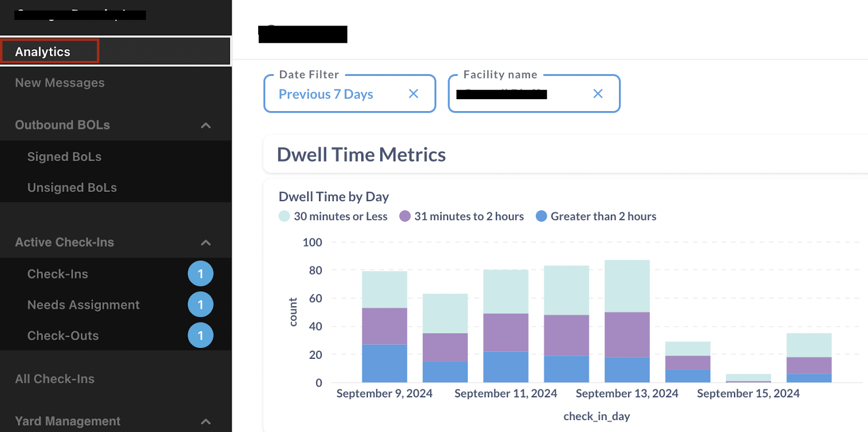The height and width of the screenshot is (432, 868).
Task: Go to New Messages in sidebar
Action: pyautogui.click(x=60, y=83)
